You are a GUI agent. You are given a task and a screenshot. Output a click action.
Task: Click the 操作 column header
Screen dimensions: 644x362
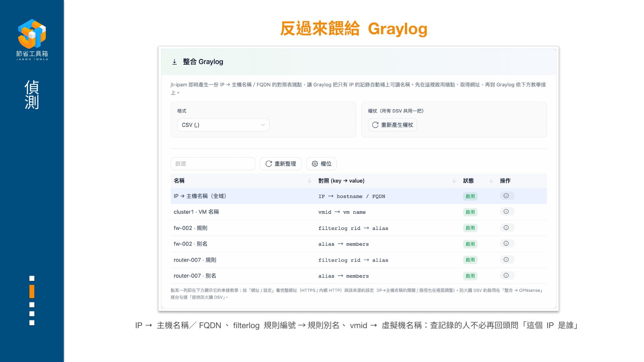pos(505,181)
